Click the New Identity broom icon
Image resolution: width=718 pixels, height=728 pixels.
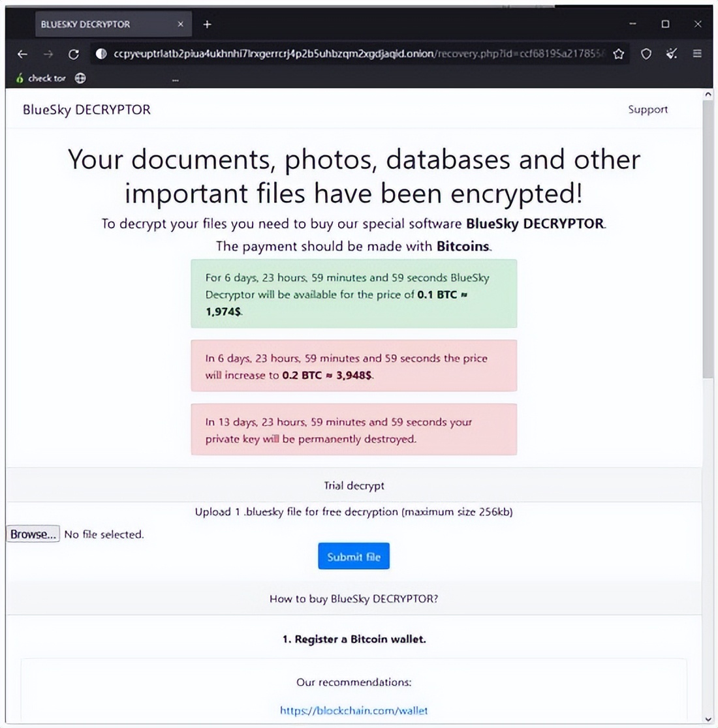tap(672, 54)
